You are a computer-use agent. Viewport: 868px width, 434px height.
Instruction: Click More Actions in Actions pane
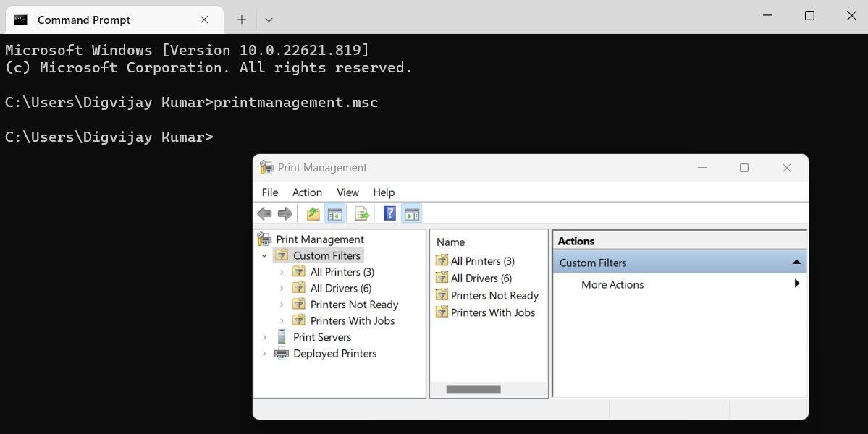click(x=612, y=285)
